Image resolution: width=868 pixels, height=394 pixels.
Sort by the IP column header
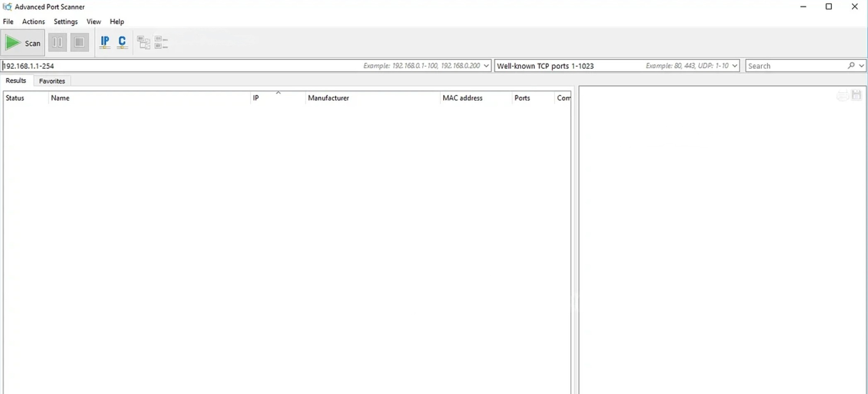(x=278, y=98)
